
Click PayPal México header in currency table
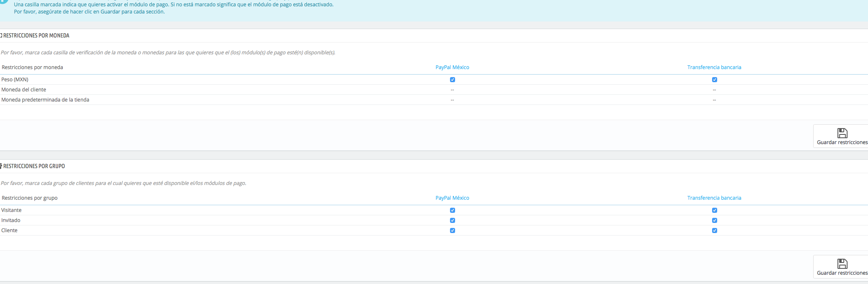point(452,67)
